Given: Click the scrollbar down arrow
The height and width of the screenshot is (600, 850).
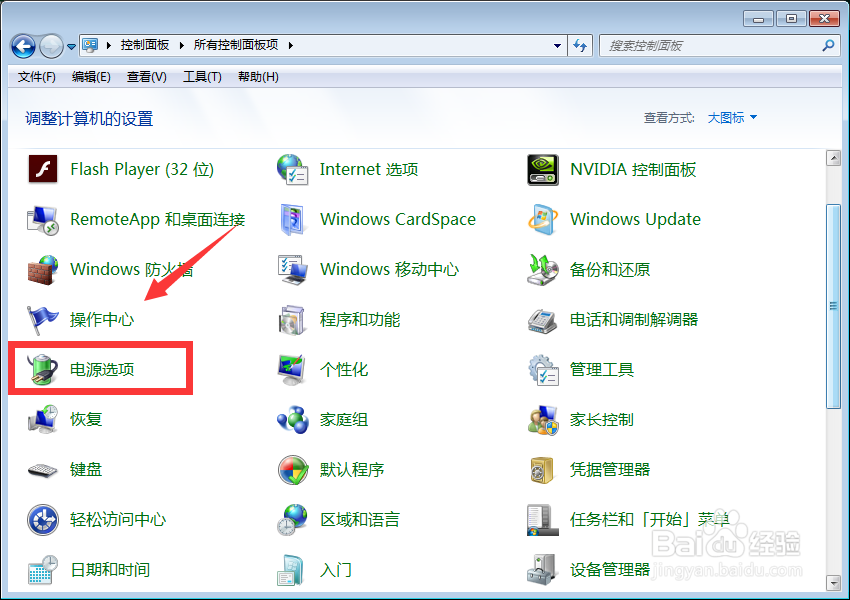Looking at the screenshot, I should [x=833, y=583].
